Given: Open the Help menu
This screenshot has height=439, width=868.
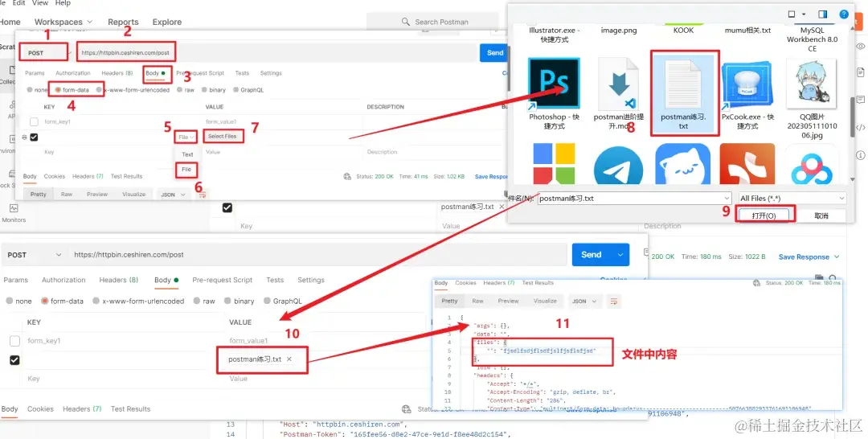Looking at the screenshot, I should tap(63, 2).
